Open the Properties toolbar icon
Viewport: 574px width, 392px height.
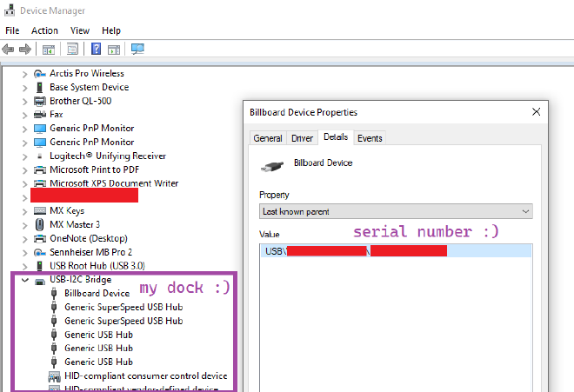pyautogui.click(x=72, y=49)
